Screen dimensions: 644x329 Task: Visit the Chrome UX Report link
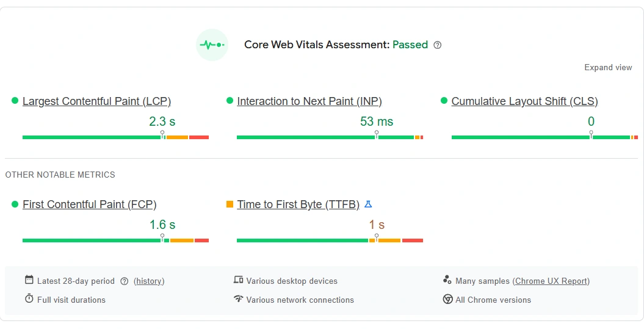[552, 281]
